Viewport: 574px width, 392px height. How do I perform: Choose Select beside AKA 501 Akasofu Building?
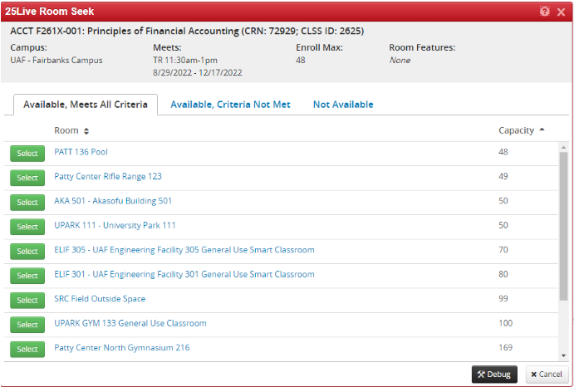click(x=27, y=203)
